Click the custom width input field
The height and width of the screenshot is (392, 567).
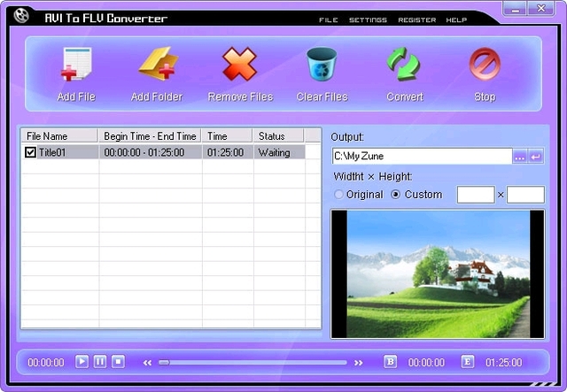pos(476,195)
